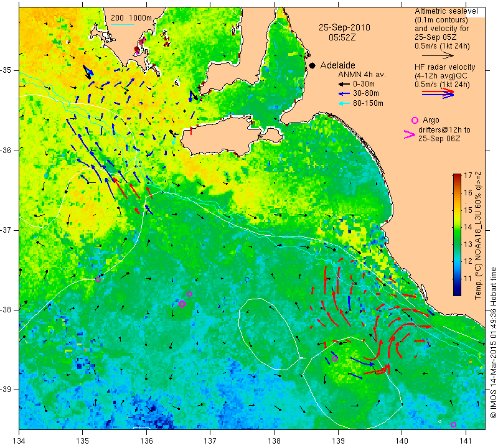The image size is (498, 448).
Task: Click the 30-80m depth legend label
Action: pos(366,93)
